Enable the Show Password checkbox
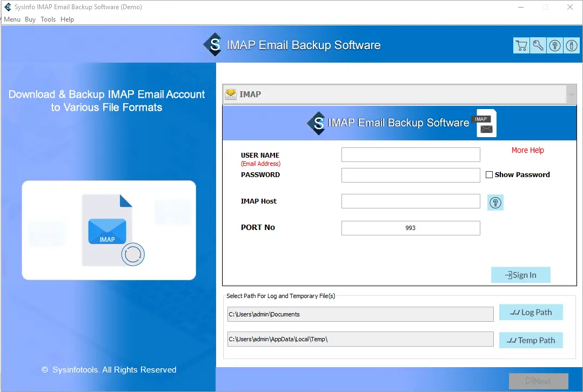 [490, 175]
